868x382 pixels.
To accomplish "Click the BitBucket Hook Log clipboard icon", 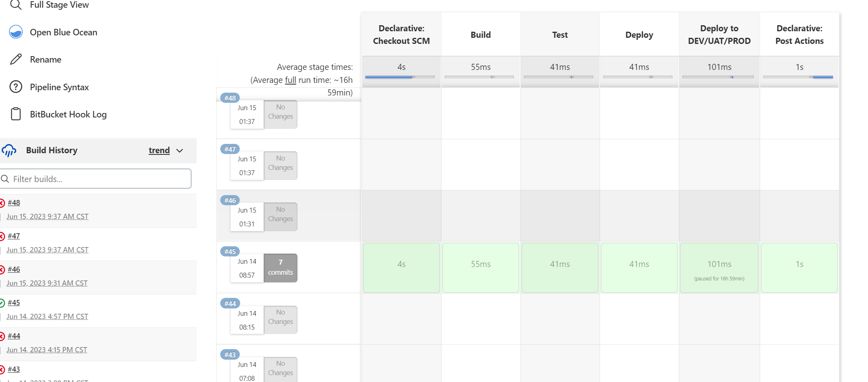I will pos(16,114).
